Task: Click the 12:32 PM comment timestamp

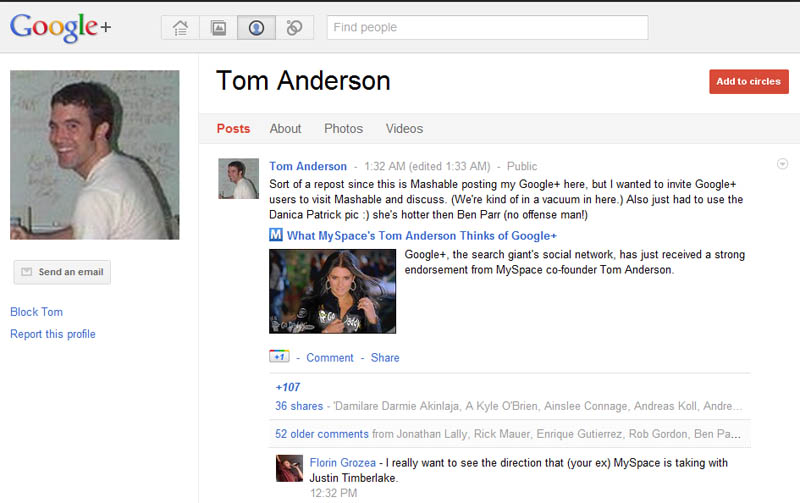Action: 333,493
